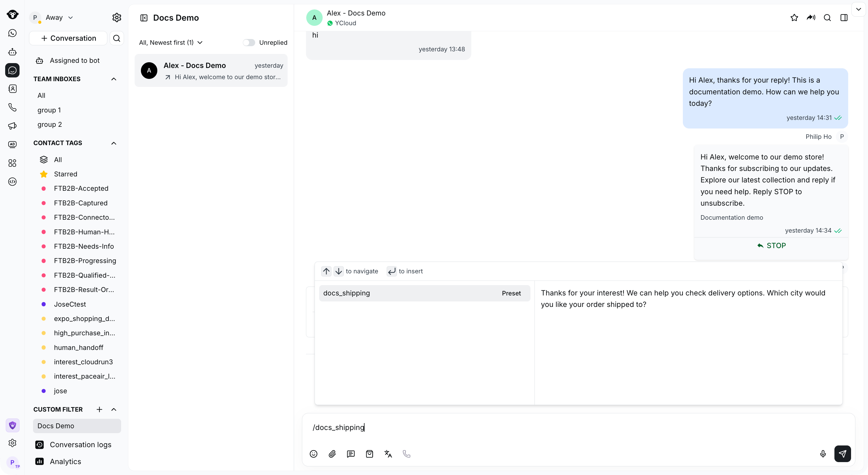
Task: Open the phone calls icon in left rail
Action: click(x=12, y=107)
